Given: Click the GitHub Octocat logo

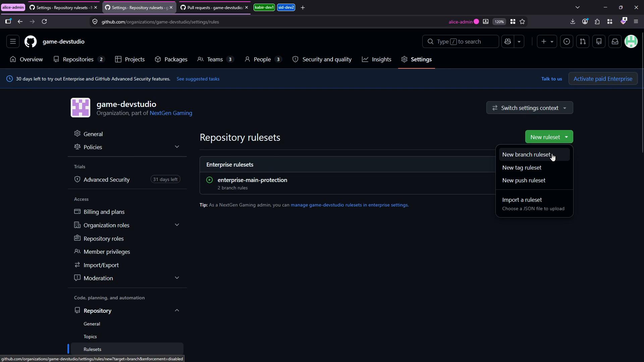Looking at the screenshot, I should click(31, 42).
